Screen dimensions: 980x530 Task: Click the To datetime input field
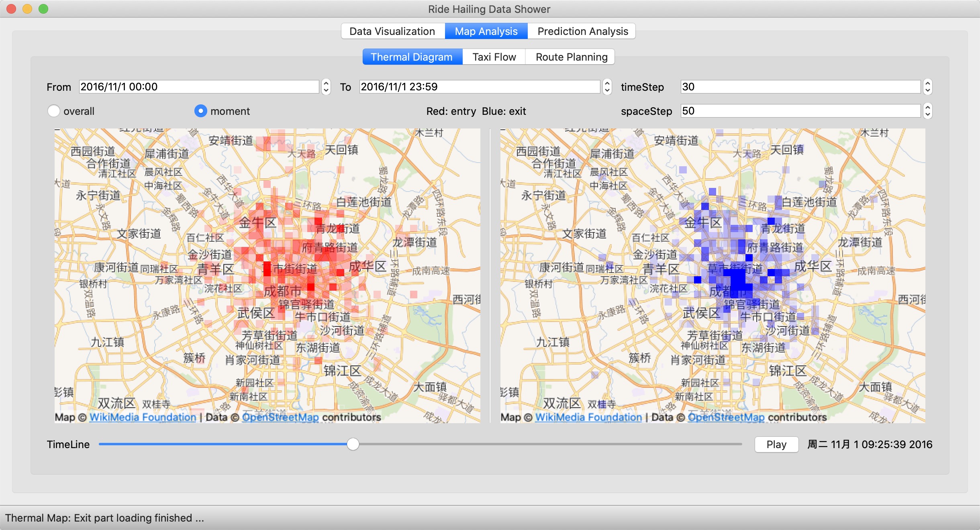click(x=479, y=87)
